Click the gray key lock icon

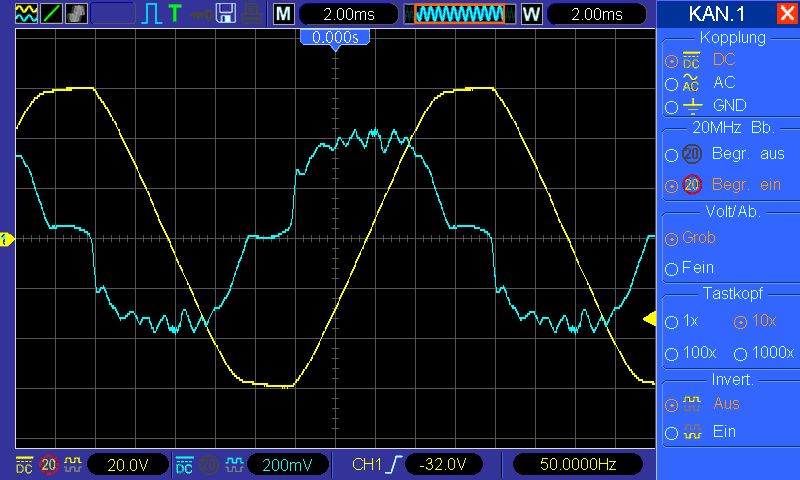202,14
